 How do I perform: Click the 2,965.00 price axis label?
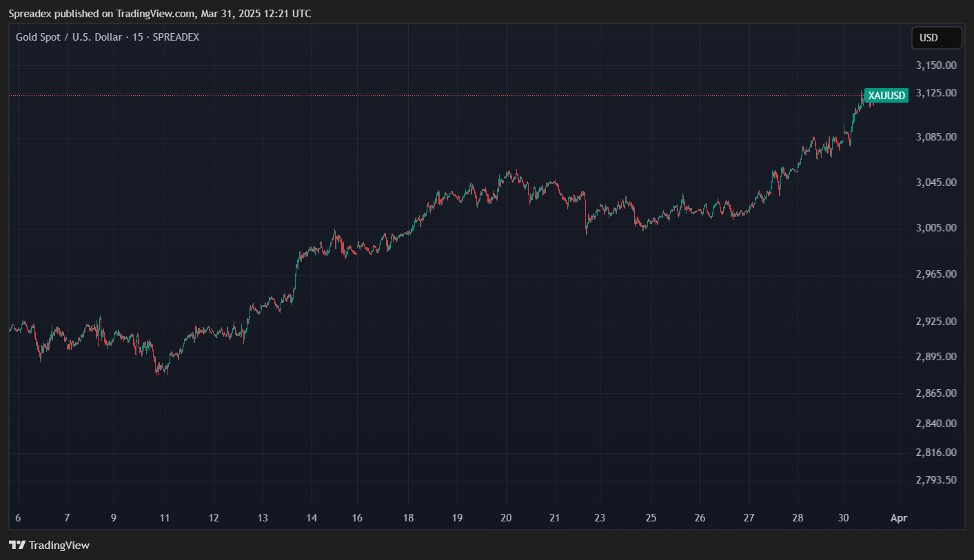click(x=936, y=274)
